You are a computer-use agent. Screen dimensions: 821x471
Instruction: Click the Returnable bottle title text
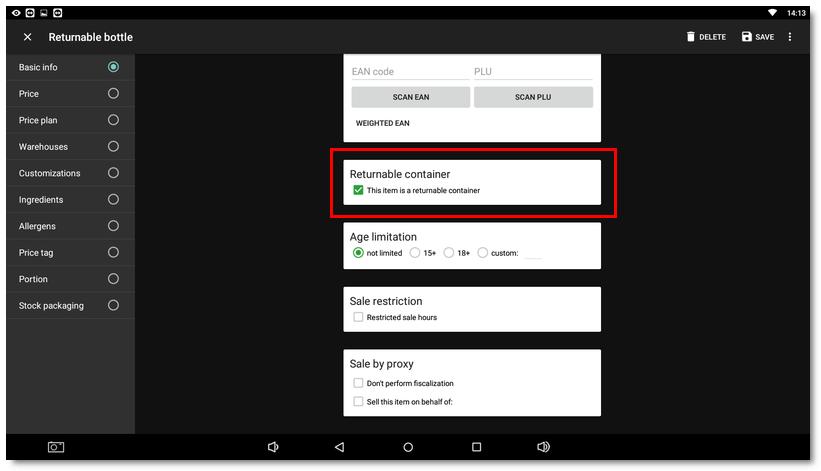click(91, 37)
